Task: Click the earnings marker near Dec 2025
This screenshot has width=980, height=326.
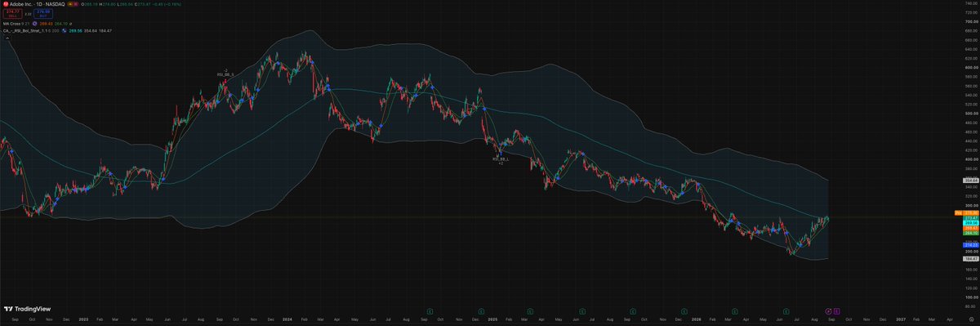Action: (684, 311)
